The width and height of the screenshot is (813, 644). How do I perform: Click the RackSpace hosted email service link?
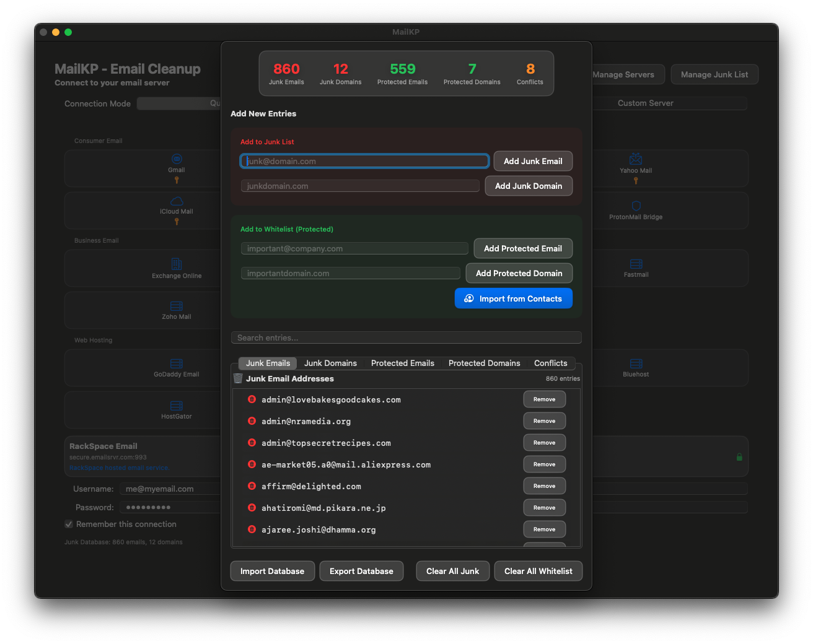[x=120, y=468]
